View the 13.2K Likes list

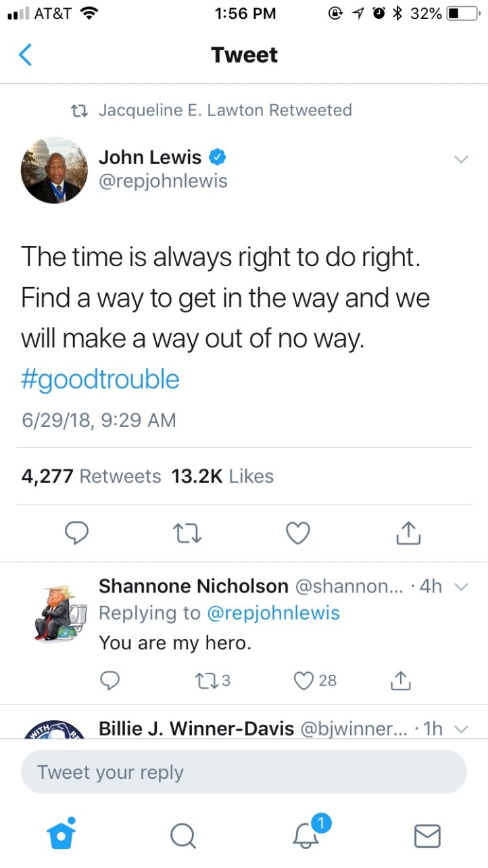[222, 476]
